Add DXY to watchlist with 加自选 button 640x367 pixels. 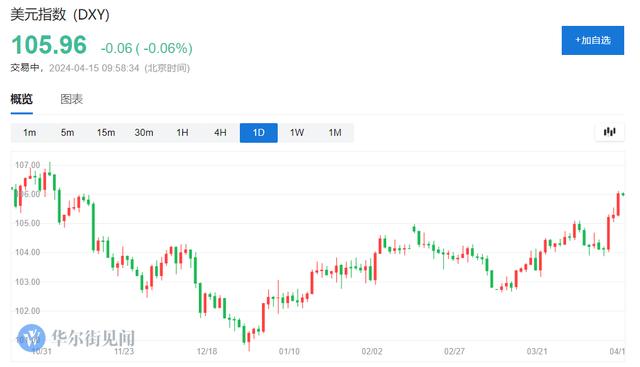coord(593,40)
